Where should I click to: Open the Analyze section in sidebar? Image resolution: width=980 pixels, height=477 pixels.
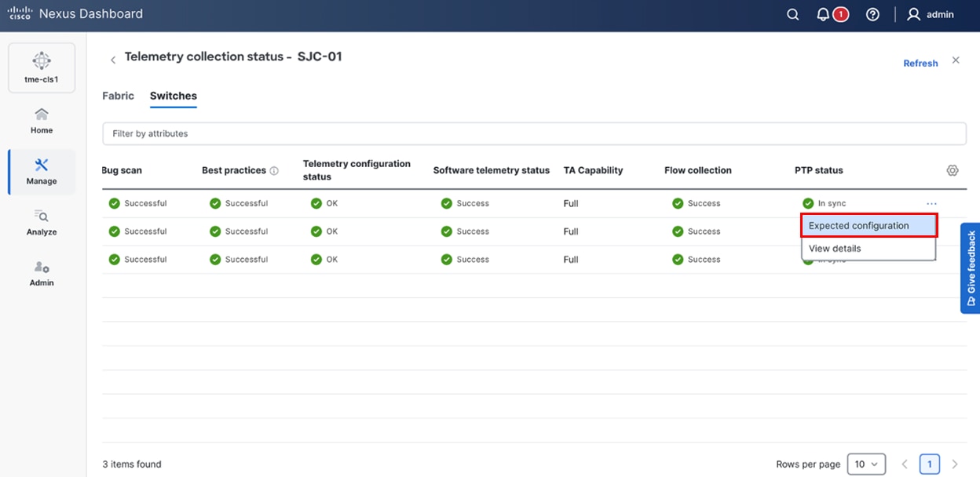[x=42, y=223]
